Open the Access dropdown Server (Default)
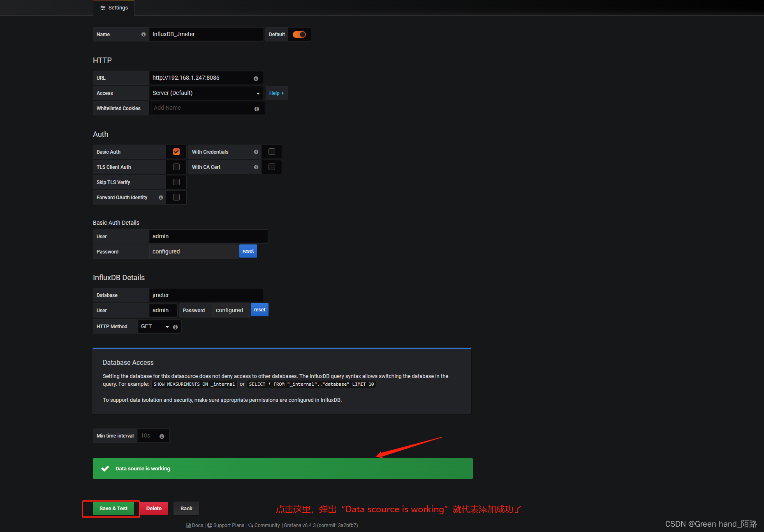This screenshot has width=764, height=532. click(206, 93)
